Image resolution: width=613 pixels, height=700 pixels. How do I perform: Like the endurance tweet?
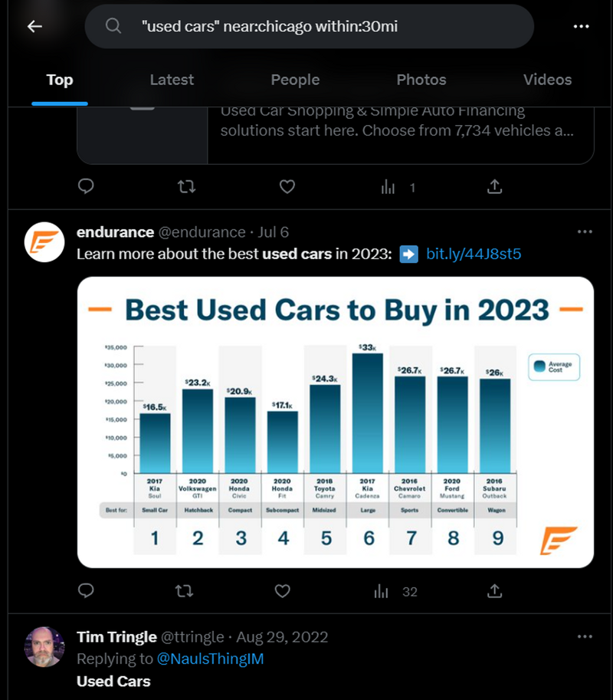283,591
